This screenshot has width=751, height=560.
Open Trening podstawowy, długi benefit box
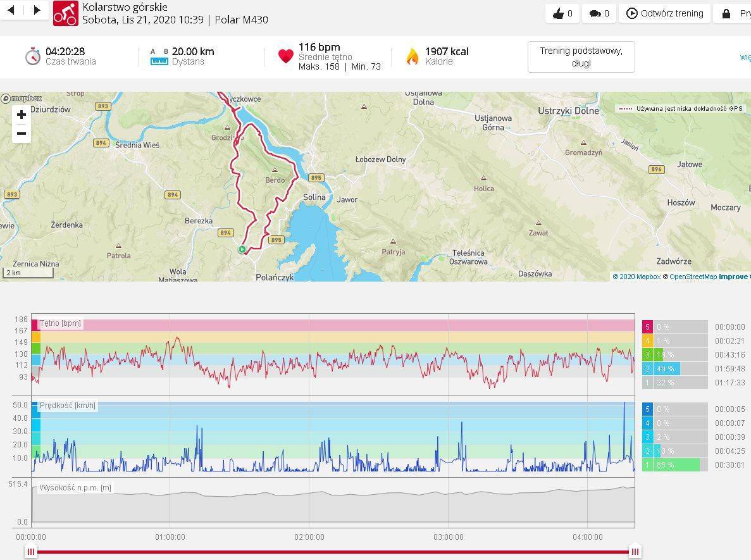pyautogui.click(x=581, y=57)
